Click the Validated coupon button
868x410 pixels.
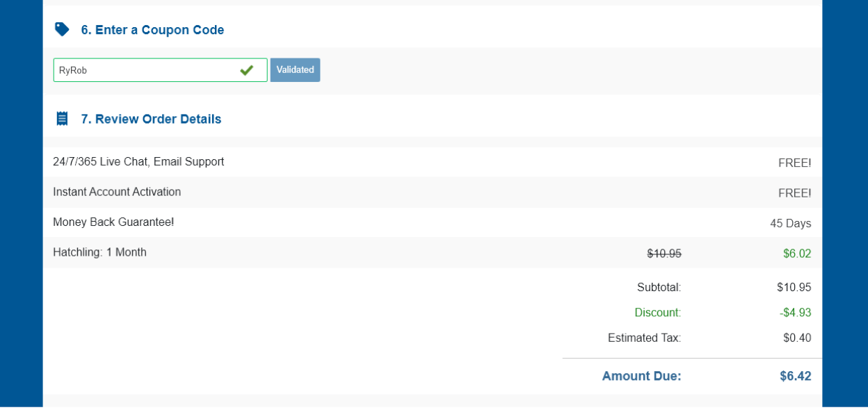(x=295, y=70)
